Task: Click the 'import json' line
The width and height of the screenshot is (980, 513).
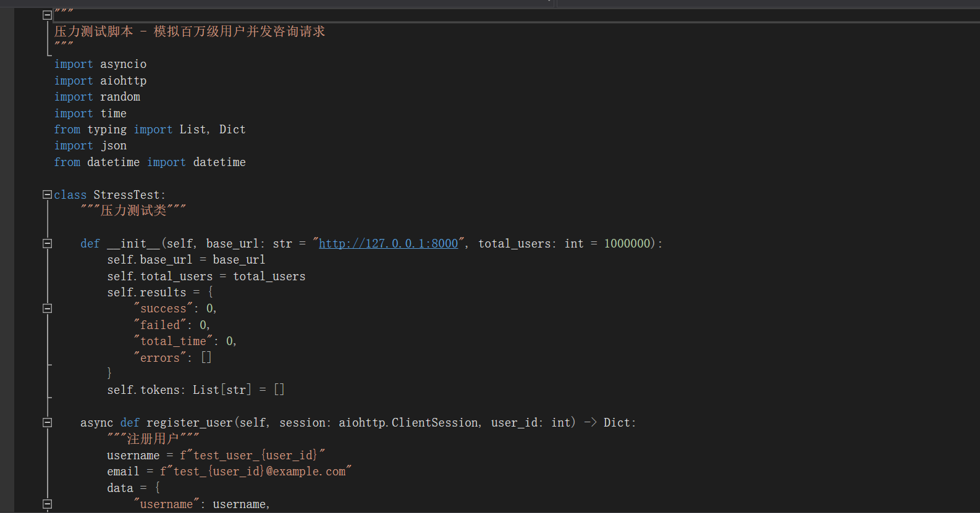Action: click(x=90, y=146)
